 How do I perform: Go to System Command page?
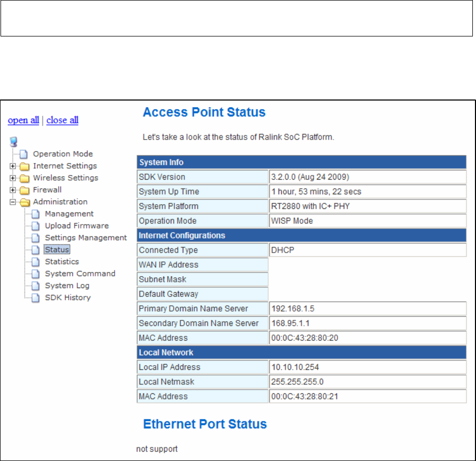click(80, 273)
